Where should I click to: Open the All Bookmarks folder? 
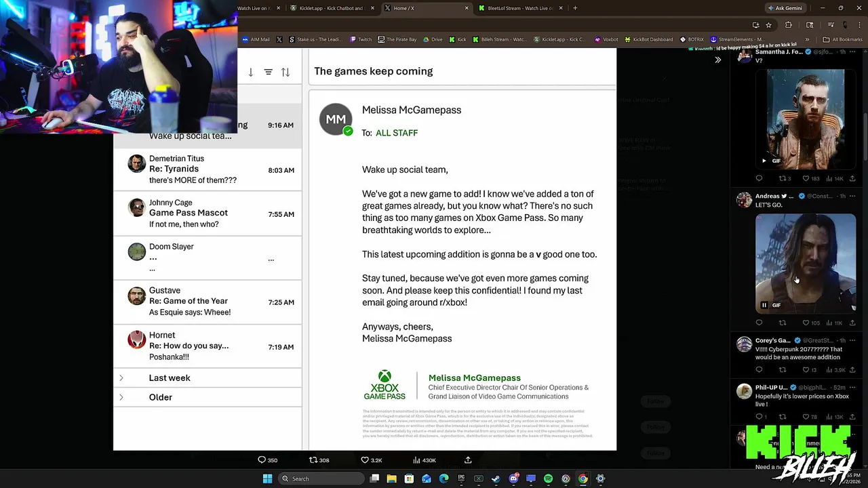(843, 39)
